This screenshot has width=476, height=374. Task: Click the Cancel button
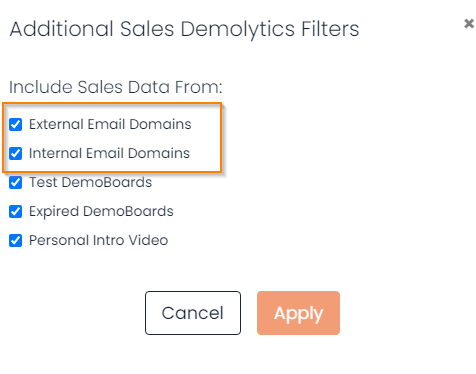(193, 313)
